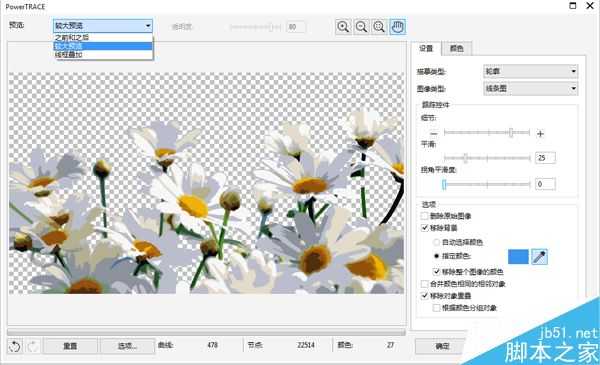Click the daisy trace preview image
Viewport: 600px width, 365px height.
pyautogui.click(x=206, y=183)
